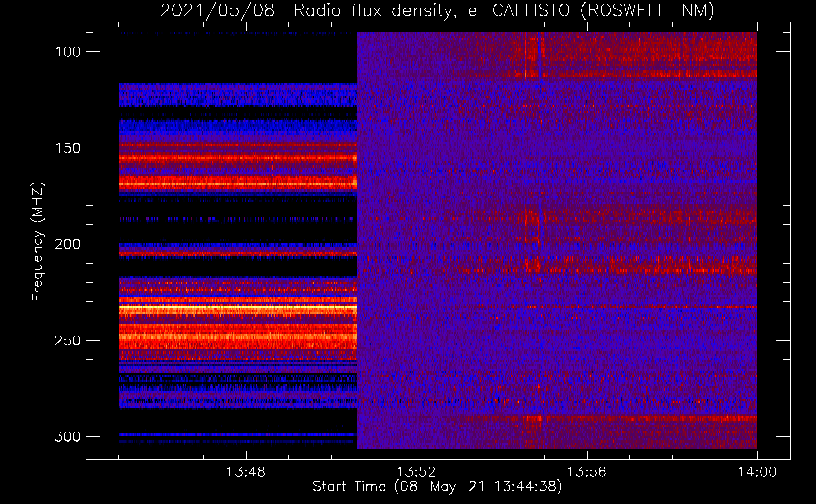Click the '300' frequency tick label
The image size is (816, 504).
pyautogui.click(x=68, y=436)
